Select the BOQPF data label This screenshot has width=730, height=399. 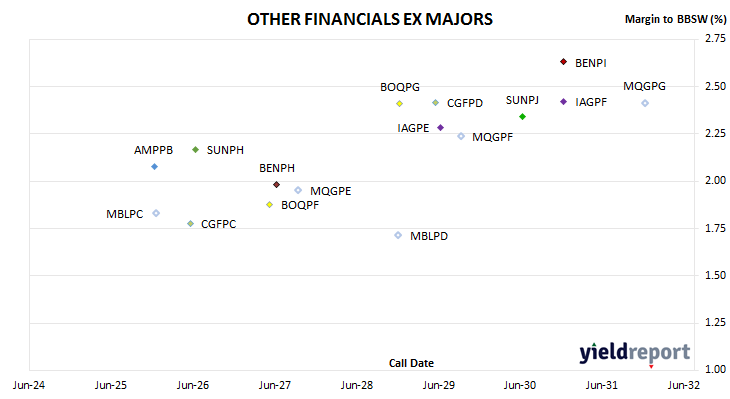300,205
